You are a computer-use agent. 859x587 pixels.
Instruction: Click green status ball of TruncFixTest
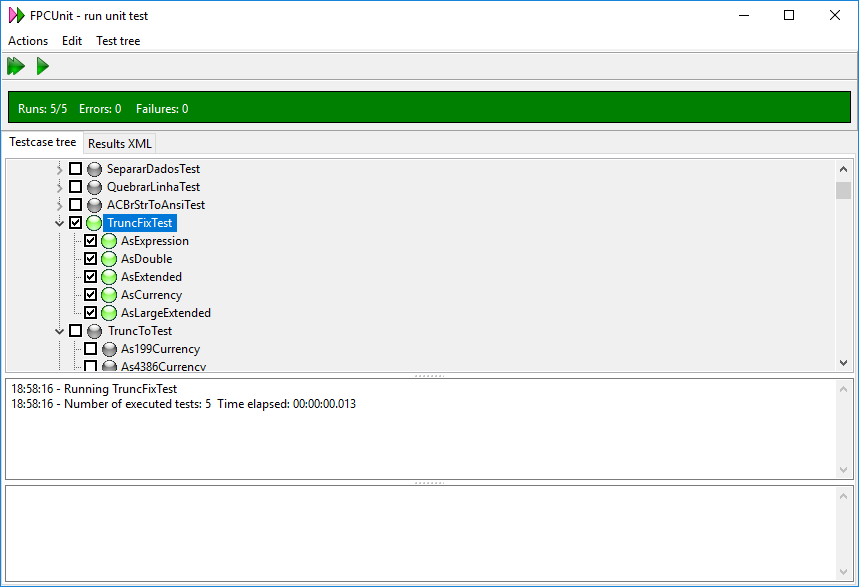click(94, 223)
